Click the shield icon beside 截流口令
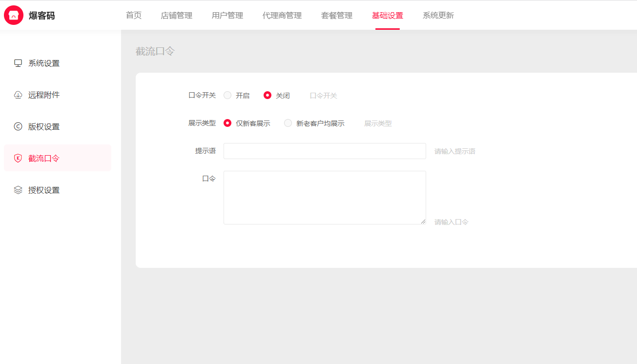This screenshot has width=637, height=364. pos(18,158)
